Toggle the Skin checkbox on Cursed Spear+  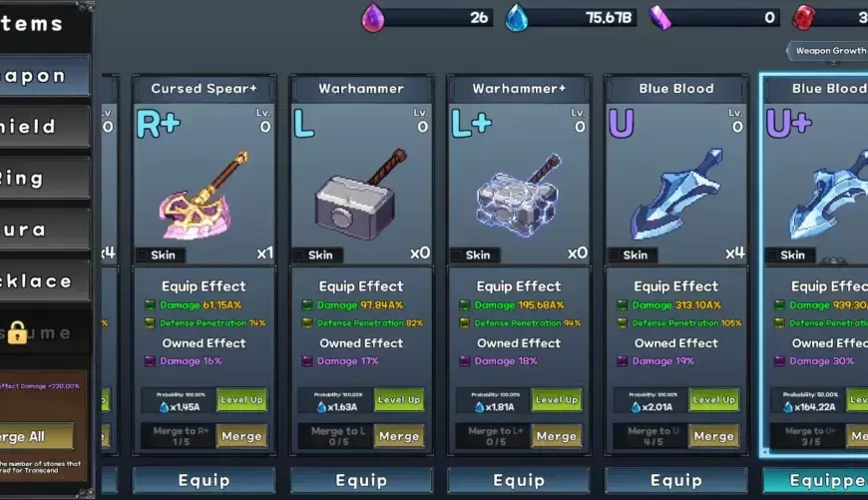point(143,255)
